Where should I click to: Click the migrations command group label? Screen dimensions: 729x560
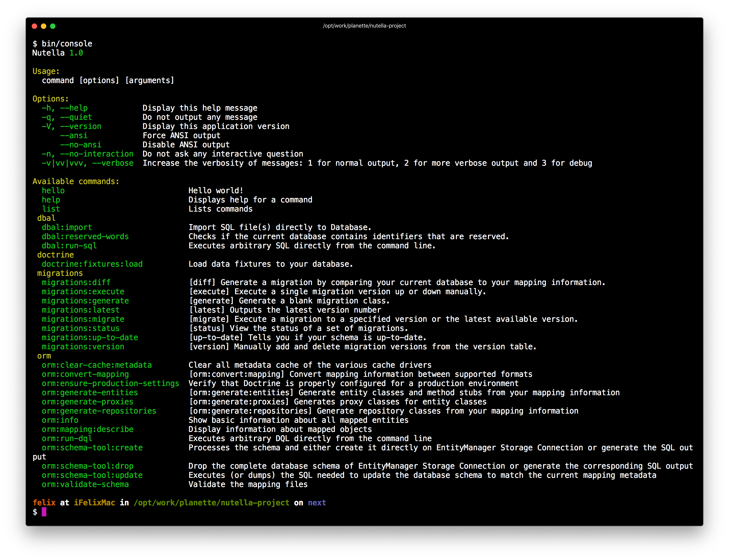point(60,273)
